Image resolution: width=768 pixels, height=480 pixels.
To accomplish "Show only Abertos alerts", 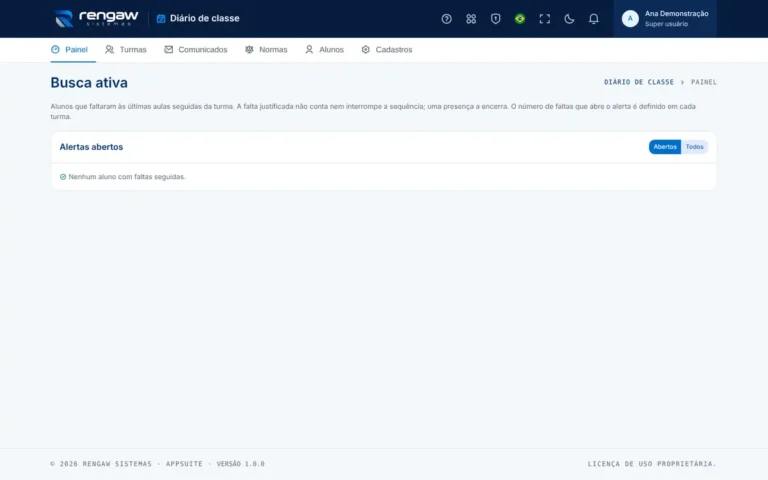I will (x=665, y=146).
